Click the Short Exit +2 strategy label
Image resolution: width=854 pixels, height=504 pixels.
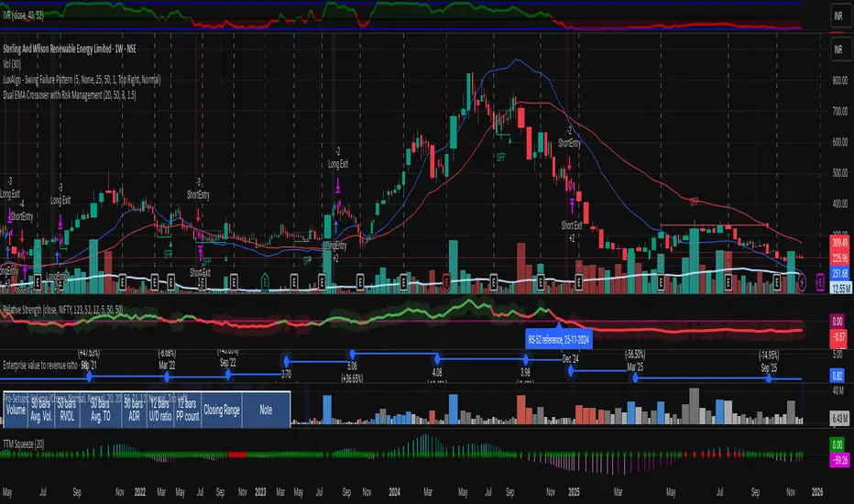click(572, 232)
